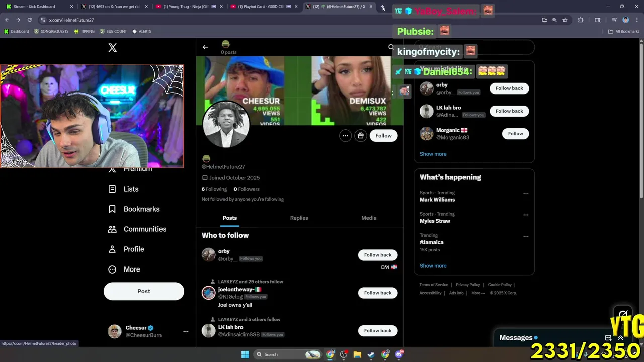Click Show more under What's happening
Viewport: 644px width, 362px height.
click(433, 266)
